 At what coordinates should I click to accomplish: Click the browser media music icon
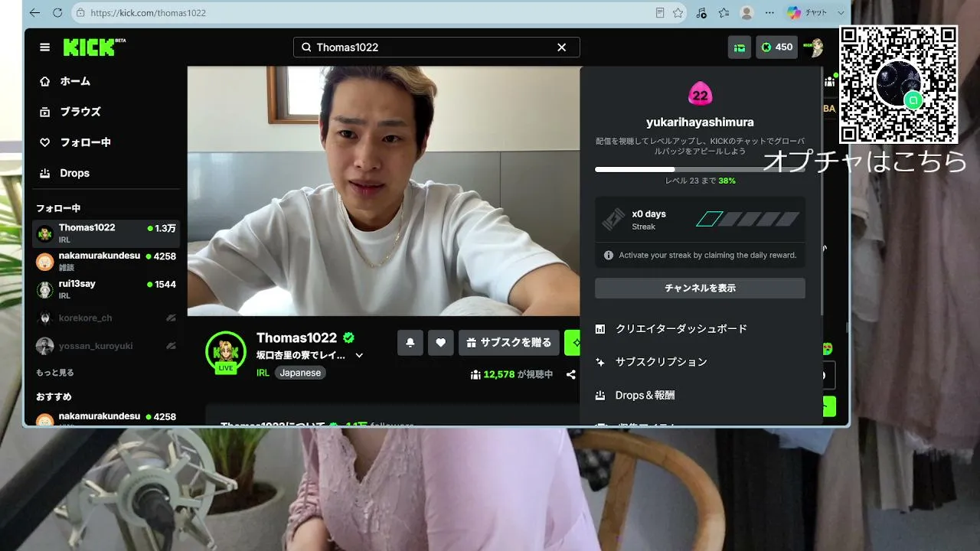pyautogui.click(x=701, y=13)
